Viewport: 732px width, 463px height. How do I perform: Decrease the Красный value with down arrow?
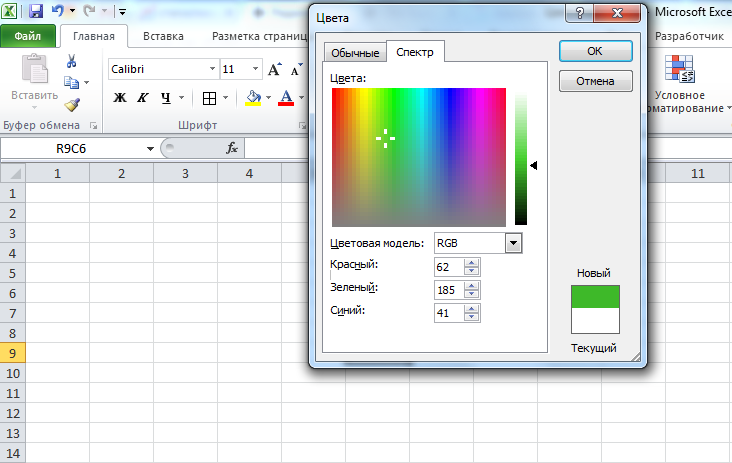point(472,271)
